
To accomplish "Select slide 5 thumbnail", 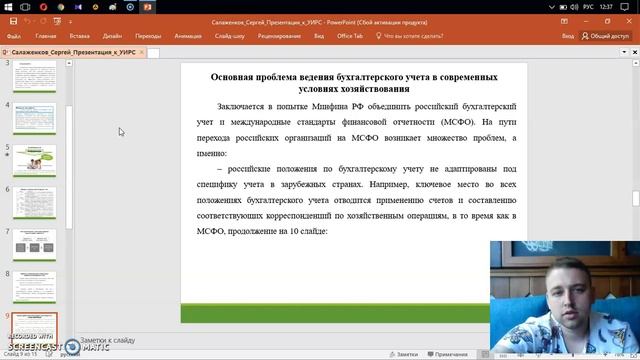I will point(34,160).
